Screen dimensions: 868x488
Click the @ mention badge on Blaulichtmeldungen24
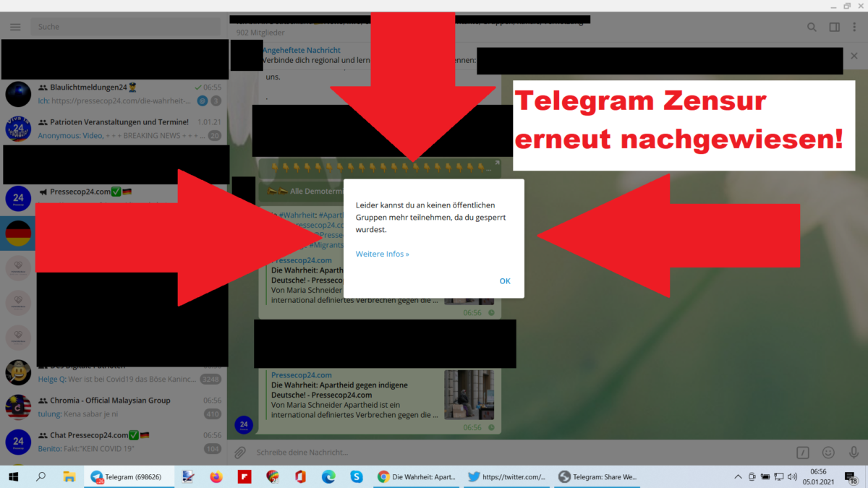pos(203,100)
